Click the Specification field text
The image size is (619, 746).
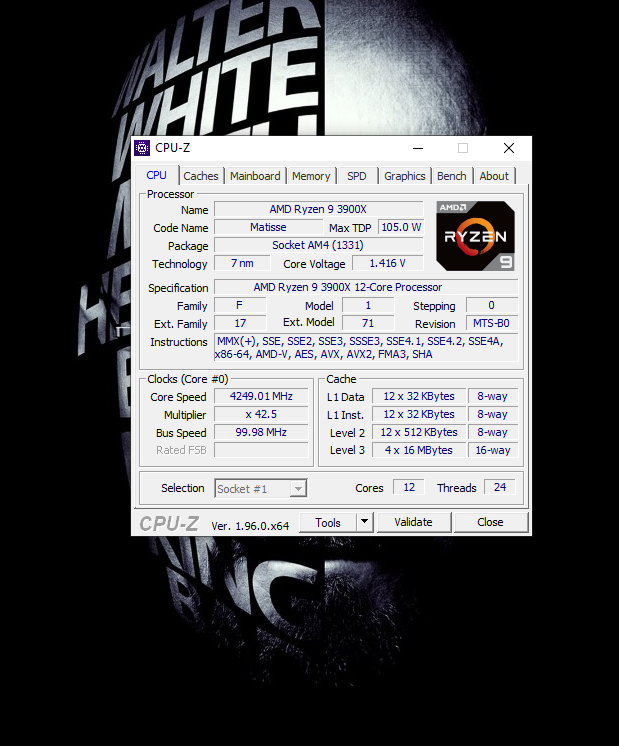[x=366, y=287]
